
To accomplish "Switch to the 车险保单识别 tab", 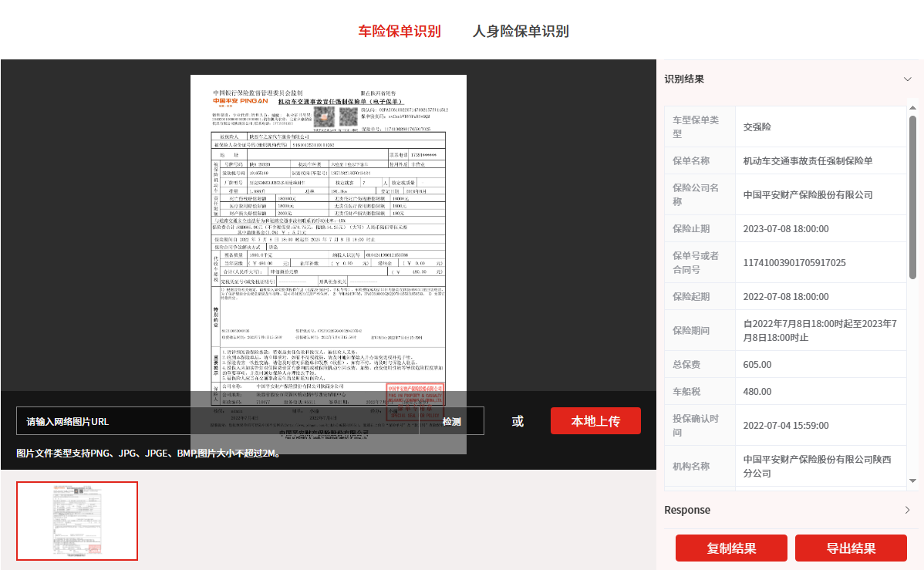I will tap(400, 31).
